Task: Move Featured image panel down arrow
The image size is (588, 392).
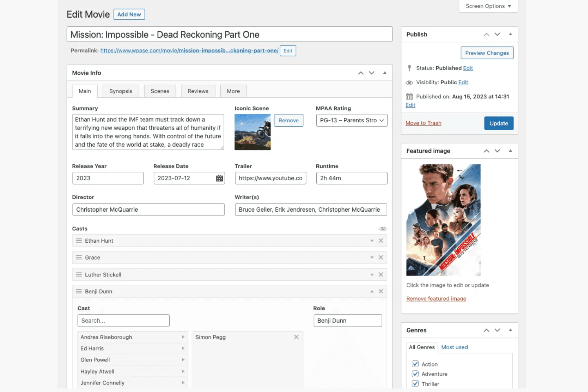Action: click(497, 151)
